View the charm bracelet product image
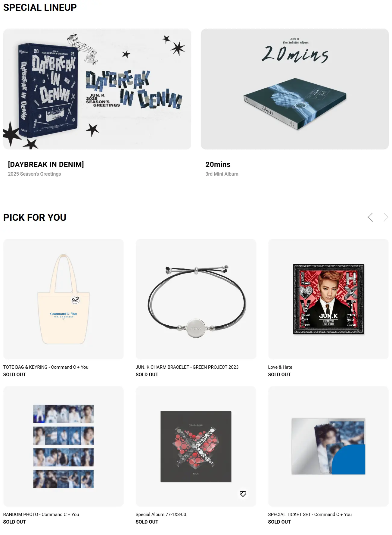Image resolution: width=392 pixels, height=535 pixels. [x=196, y=299]
